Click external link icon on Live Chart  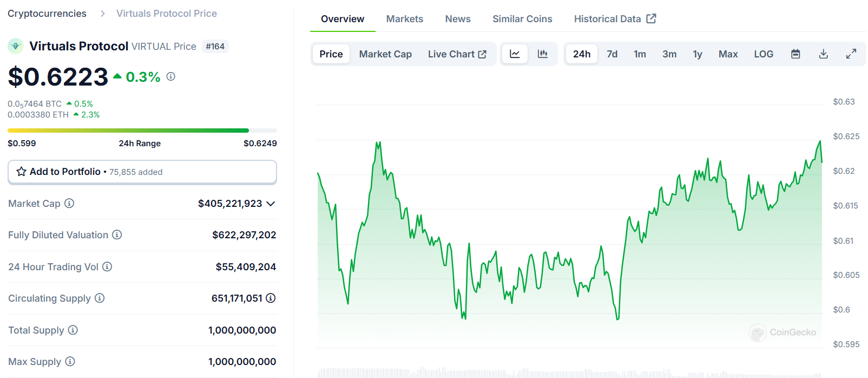tap(482, 54)
